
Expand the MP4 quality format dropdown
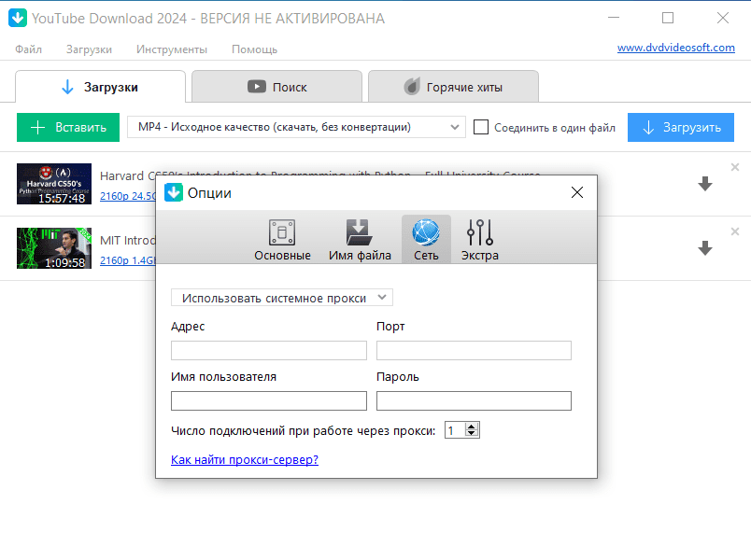(296, 127)
